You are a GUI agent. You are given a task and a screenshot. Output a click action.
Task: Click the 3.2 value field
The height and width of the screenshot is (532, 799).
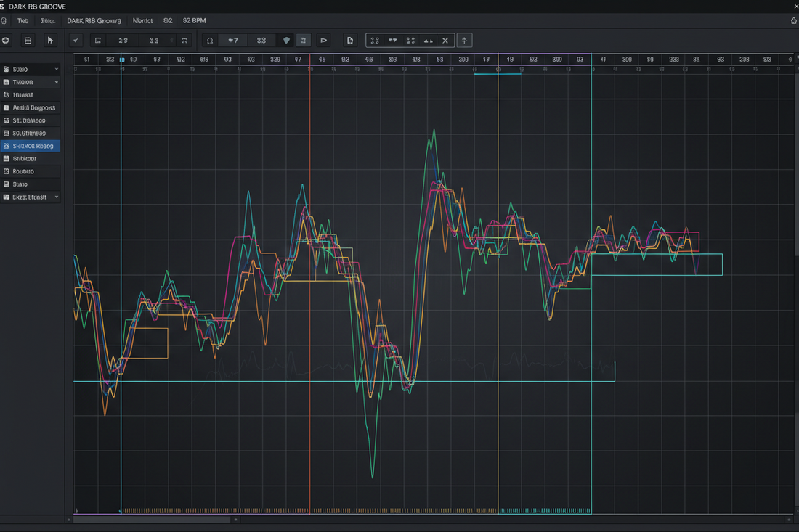[x=154, y=40]
